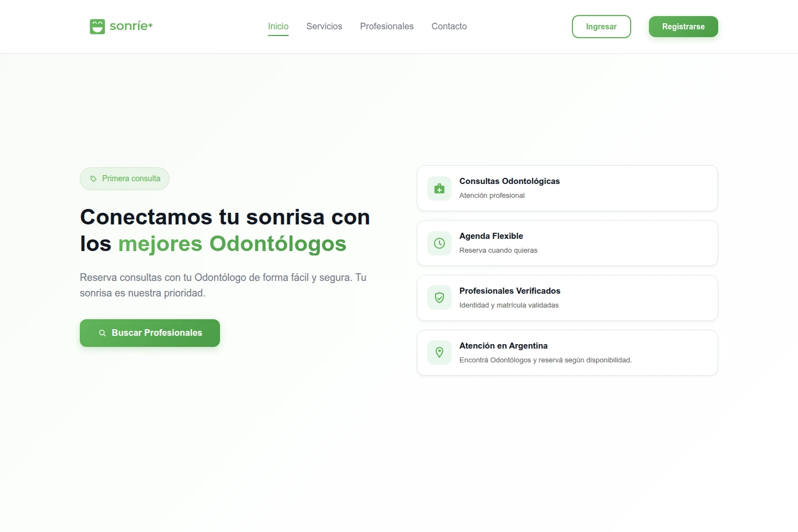
Task: Click the tag icon in Primera consulta badge
Action: (x=94, y=179)
